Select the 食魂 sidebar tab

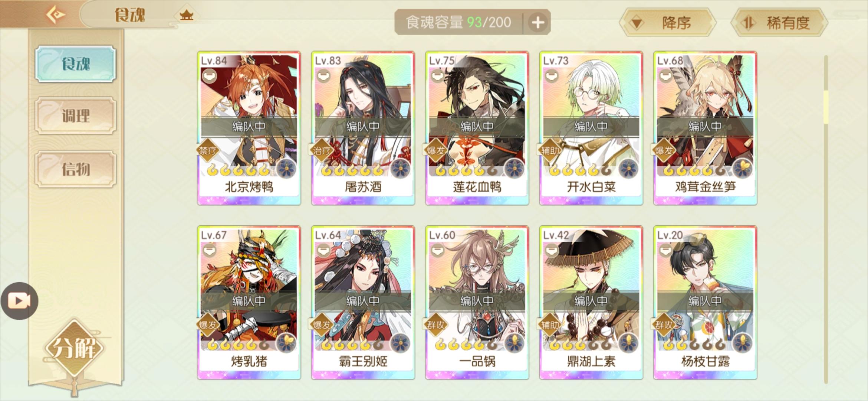75,64
